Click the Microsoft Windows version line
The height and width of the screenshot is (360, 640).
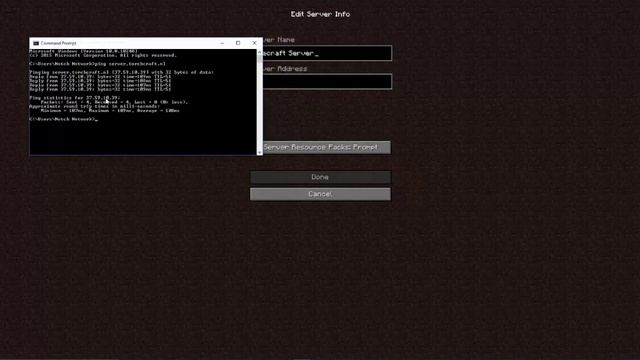click(83, 51)
